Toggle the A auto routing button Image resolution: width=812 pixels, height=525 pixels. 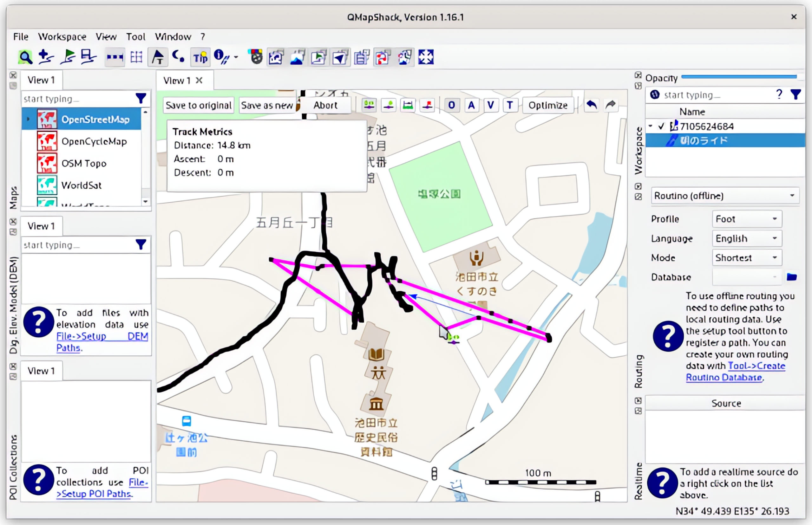tap(471, 105)
